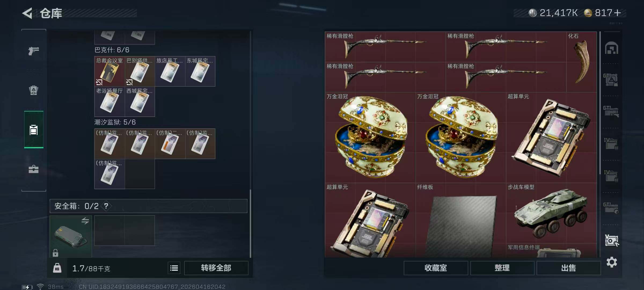Open the 收藏室 button
Screen dimensions: 644x290
pos(436,268)
